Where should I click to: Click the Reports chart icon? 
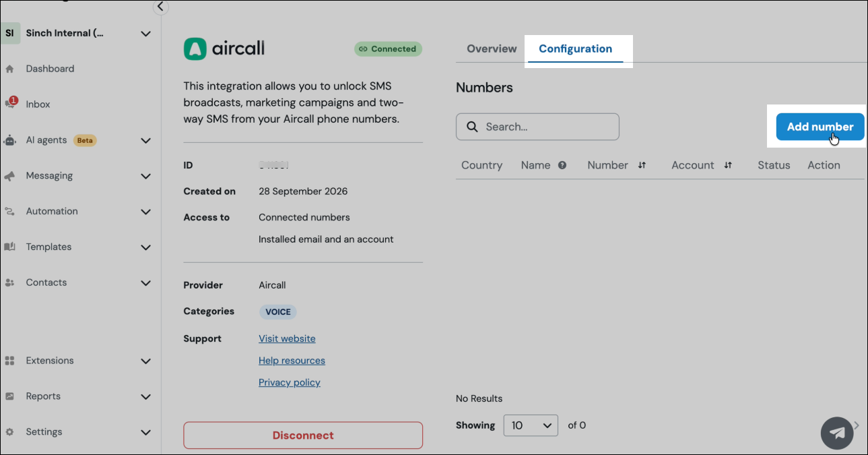tap(9, 396)
